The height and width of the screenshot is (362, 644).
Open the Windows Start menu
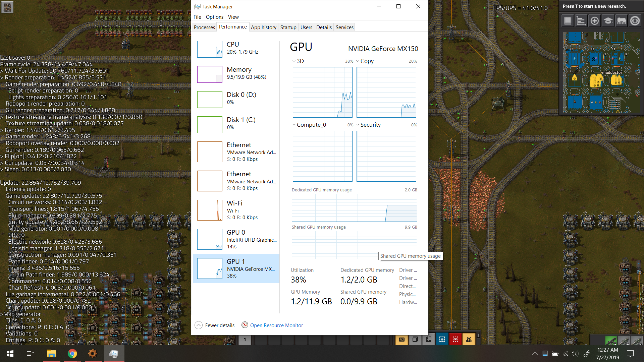click(x=10, y=354)
